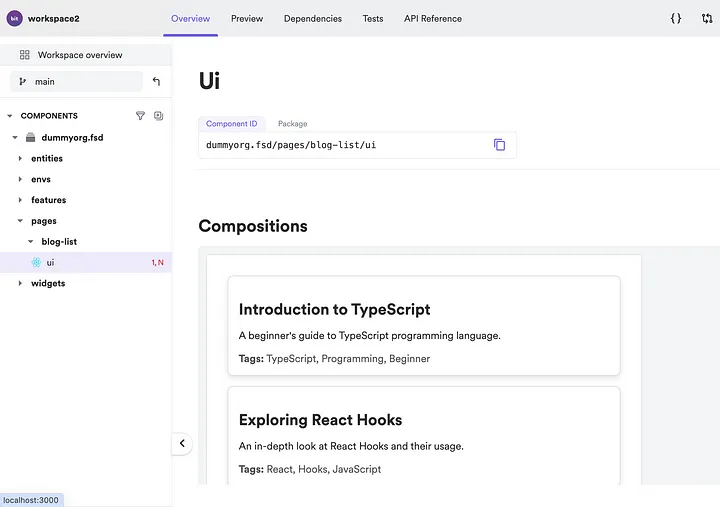This screenshot has height=507, width=720.
Task: Open the components filter funnel icon
Action: pyautogui.click(x=141, y=116)
